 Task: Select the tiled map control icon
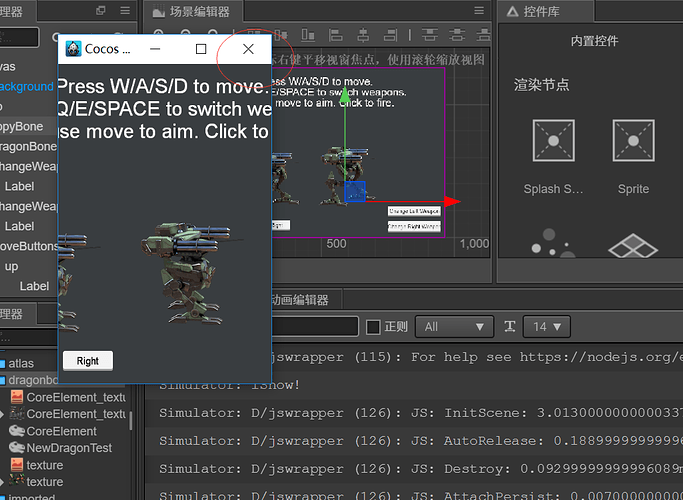pyautogui.click(x=633, y=246)
